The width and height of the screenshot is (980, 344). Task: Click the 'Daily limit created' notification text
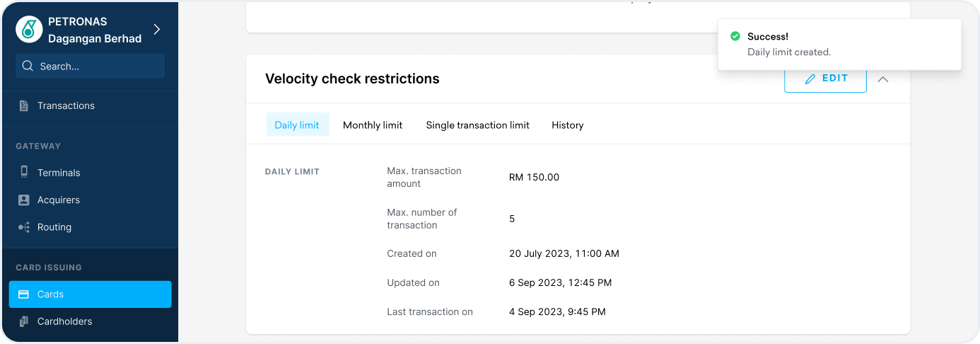coord(789,52)
